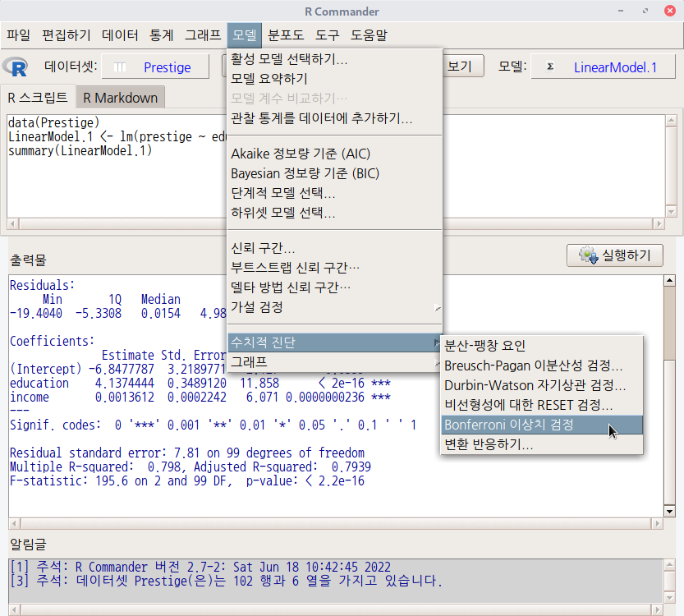The image size is (684, 616).
Task: Select 단계적 모델 선택 entry
Action: 334,193
